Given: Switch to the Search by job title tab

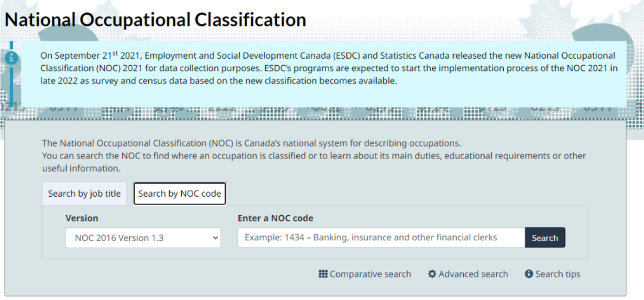Looking at the screenshot, I should [84, 194].
